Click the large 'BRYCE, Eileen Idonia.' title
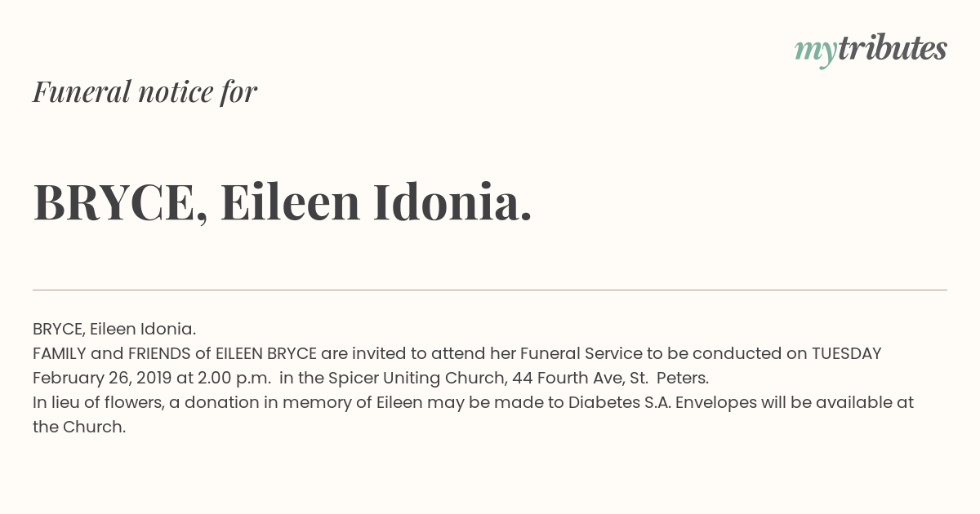This screenshot has height=514, width=980. [x=283, y=202]
